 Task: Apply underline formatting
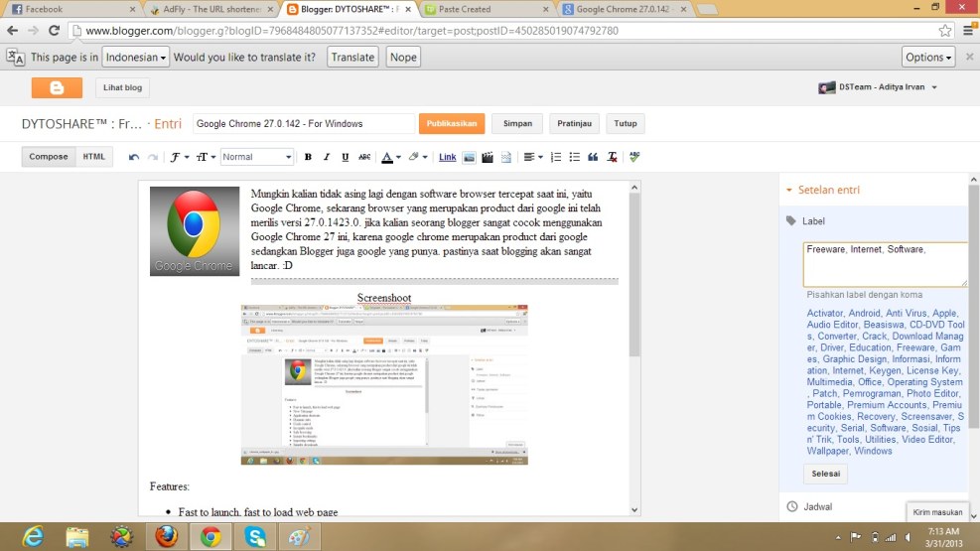345,157
